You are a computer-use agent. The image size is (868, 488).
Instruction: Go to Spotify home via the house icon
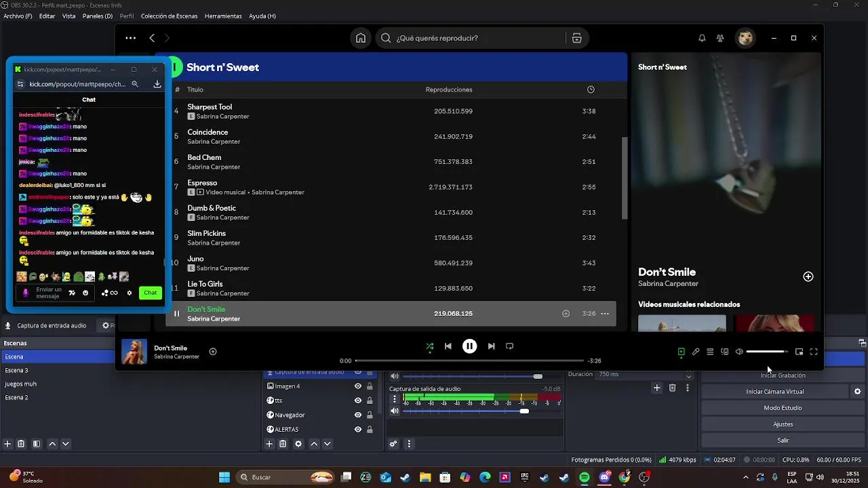coord(361,38)
